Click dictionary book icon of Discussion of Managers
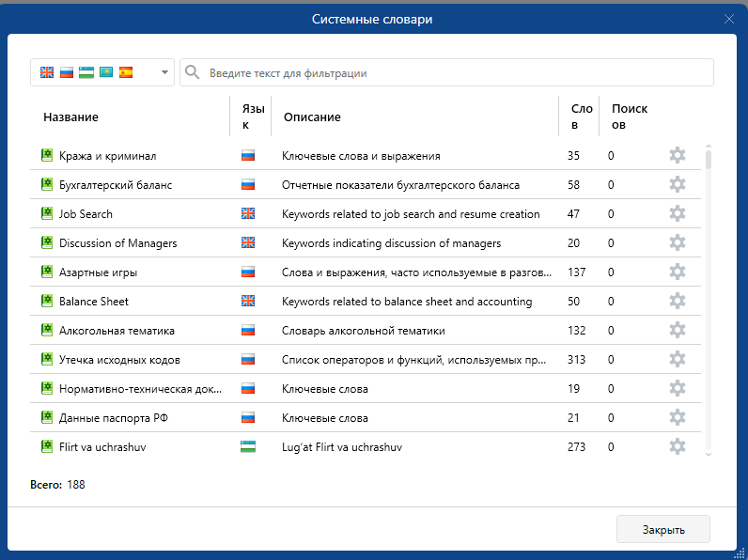This screenshot has width=748, height=560. click(47, 242)
